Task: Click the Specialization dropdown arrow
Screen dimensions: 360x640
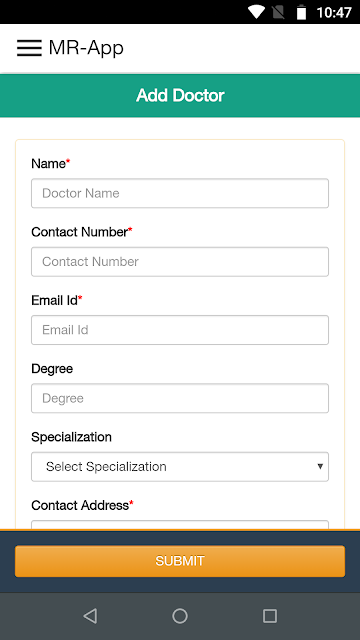Action: [320, 467]
